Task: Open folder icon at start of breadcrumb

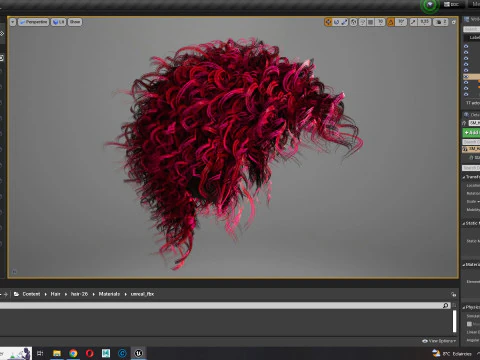Action: coord(16,294)
